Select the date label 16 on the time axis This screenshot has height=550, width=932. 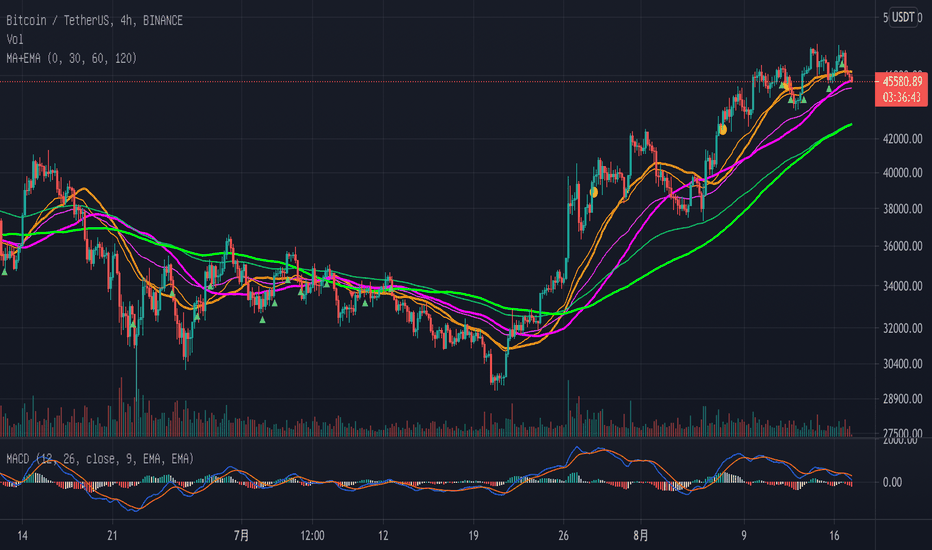pyautogui.click(x=834, y=536)
